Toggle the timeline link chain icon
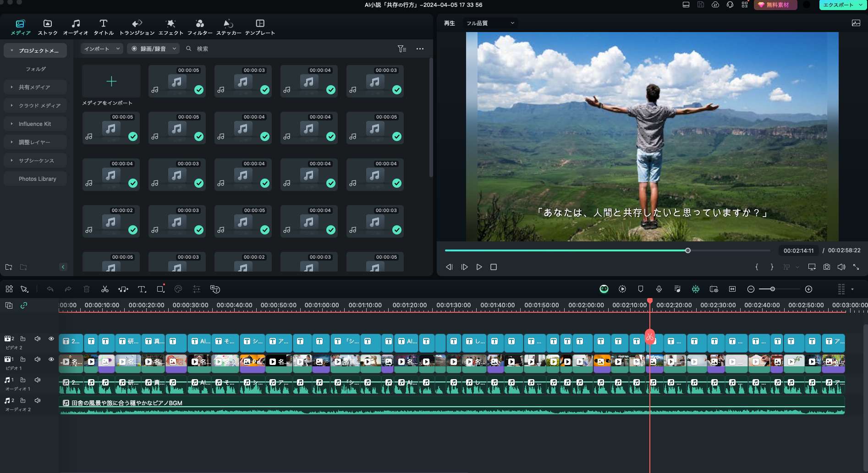This screenshot has height=473, width=868. coord(24,305)
